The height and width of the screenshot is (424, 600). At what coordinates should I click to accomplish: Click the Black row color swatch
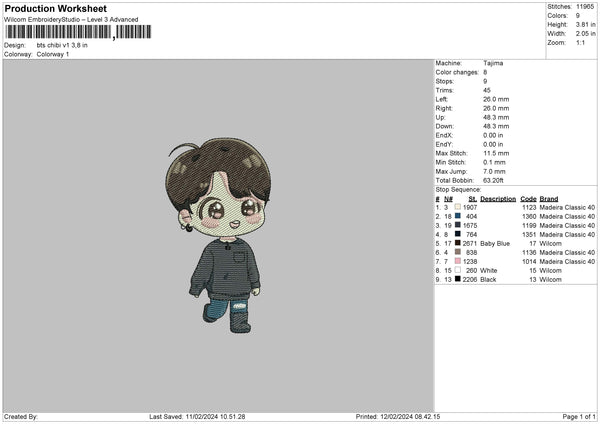coord(457,279)
